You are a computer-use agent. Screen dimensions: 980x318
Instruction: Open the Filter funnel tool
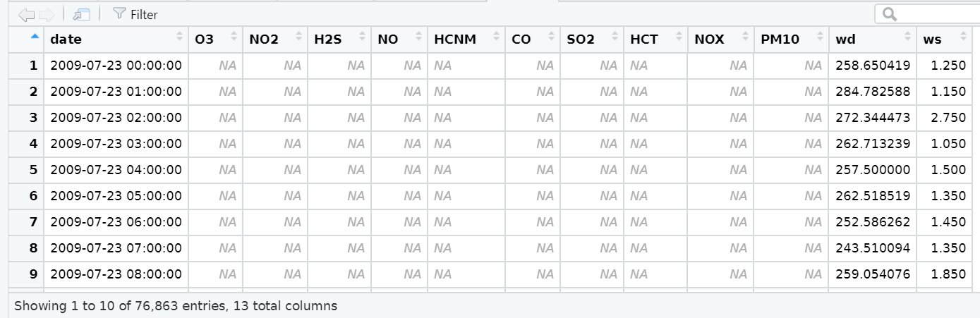[x=135, y=14]
